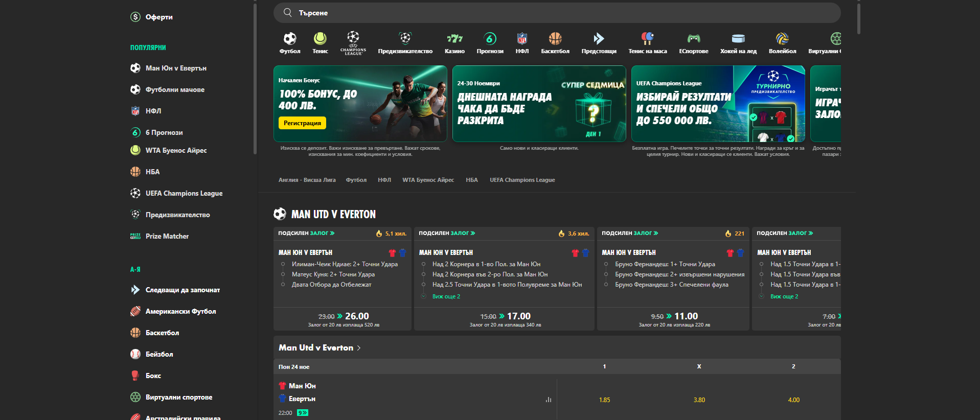This screenshot has width=980, height=420.
Task: Select the Волейбол icon in top bar
Action: 782,43
